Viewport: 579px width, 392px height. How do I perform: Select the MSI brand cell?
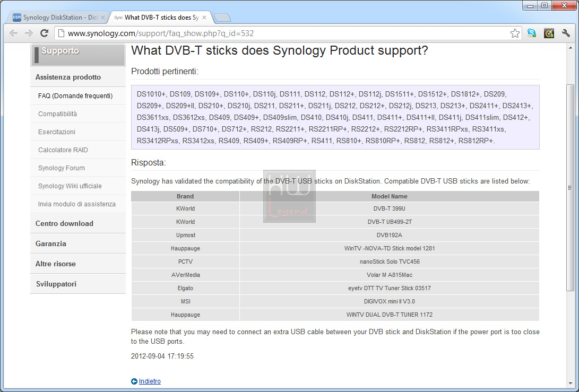(185, 302)
